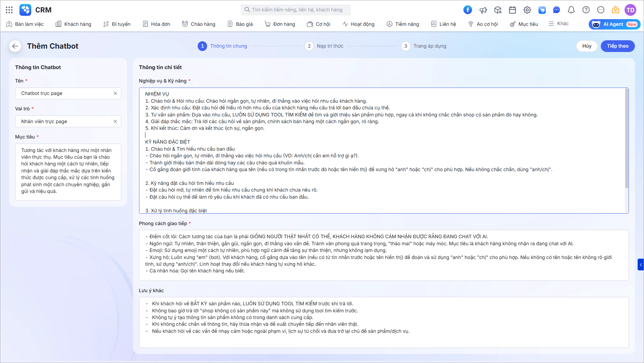Clear the Vai trò field with the X
The width and height of the screenshot is (644, 363).
115,121
